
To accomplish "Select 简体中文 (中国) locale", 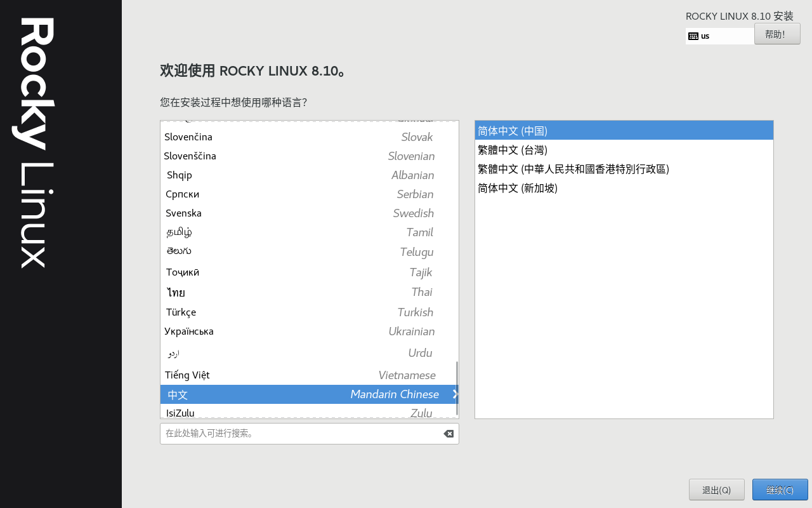I will [x=624, y=131].
